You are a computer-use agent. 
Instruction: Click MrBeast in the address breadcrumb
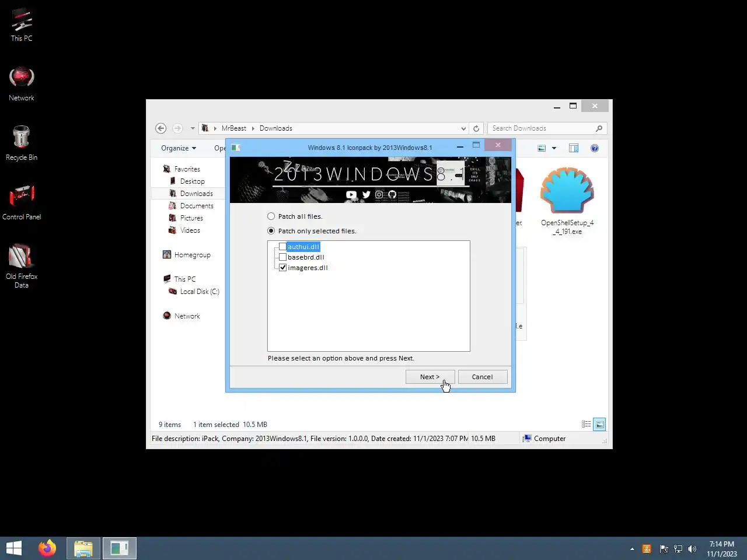coord(234,128)
